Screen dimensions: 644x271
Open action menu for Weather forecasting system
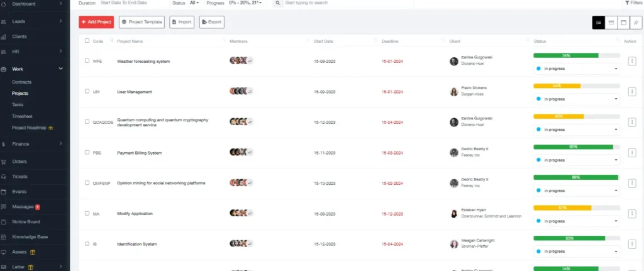point(632,61)
